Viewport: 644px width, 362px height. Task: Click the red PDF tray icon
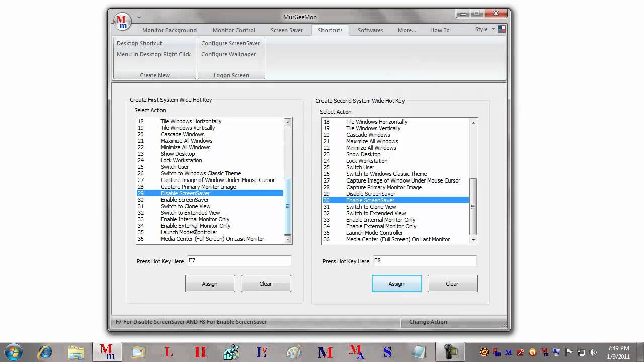coord(521,352)
